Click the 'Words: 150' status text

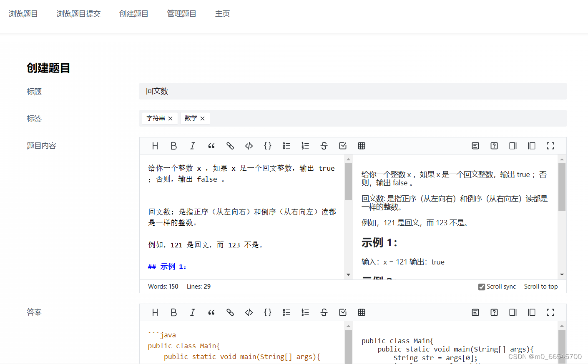(x=163, y=287)
